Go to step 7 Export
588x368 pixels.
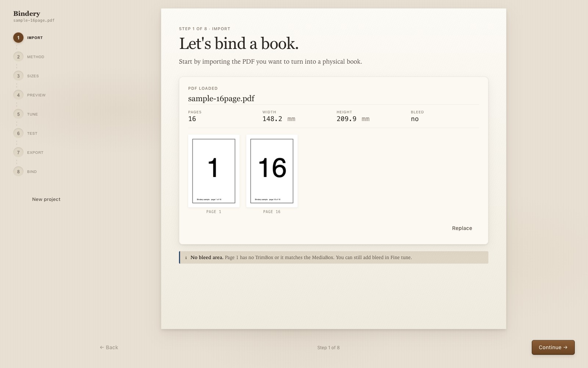coord(29,152)
